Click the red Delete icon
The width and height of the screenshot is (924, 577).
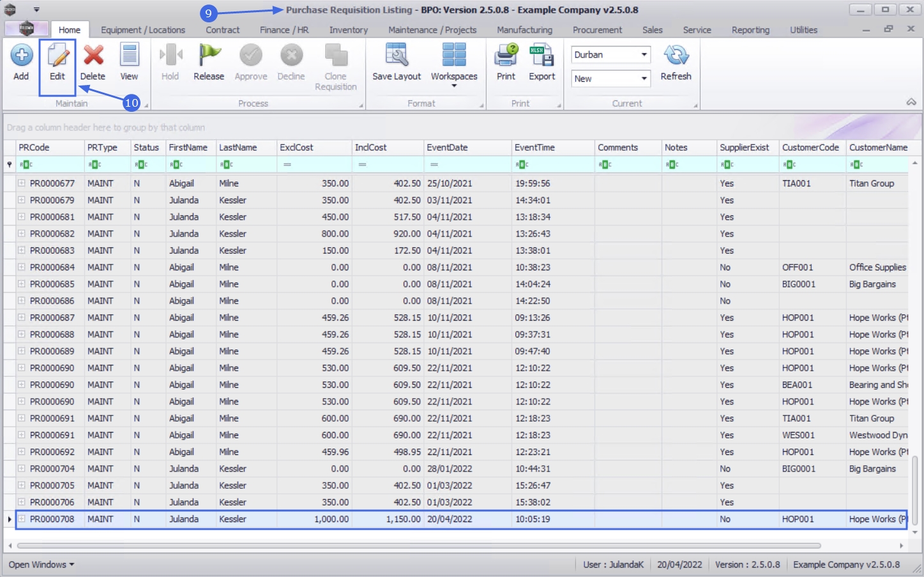(93, 62)
